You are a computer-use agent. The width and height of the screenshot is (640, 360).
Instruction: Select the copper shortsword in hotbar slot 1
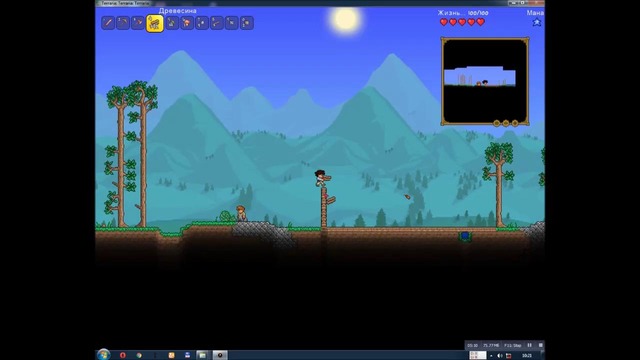pyautogui.click(x=108, y=23)
